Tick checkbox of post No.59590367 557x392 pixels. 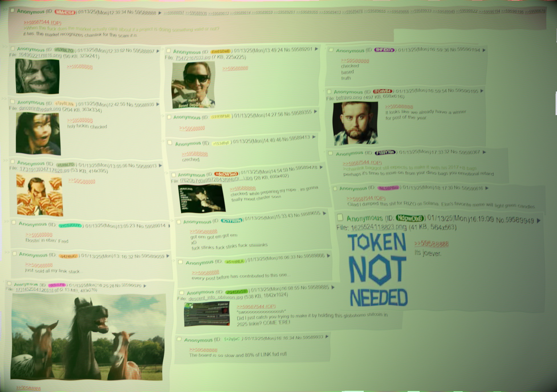click(x=330, y=153)
